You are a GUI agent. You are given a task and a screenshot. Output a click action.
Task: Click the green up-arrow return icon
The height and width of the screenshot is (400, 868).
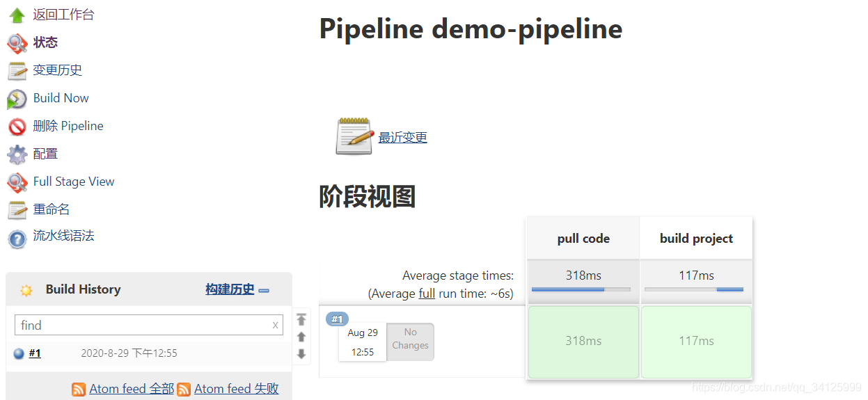[17, 15]
